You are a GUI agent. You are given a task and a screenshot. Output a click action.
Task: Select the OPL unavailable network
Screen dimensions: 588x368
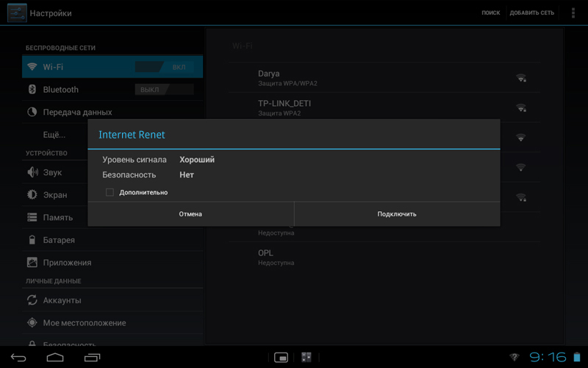coord(384,257)
